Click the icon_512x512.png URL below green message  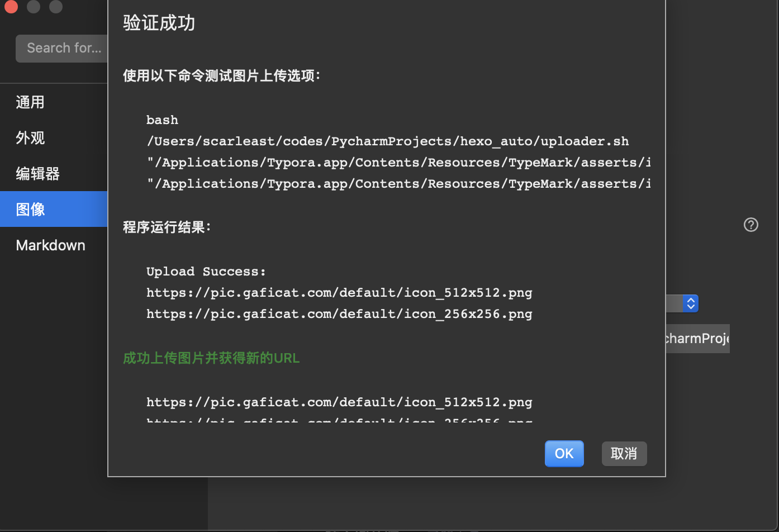tap(339, 402)
